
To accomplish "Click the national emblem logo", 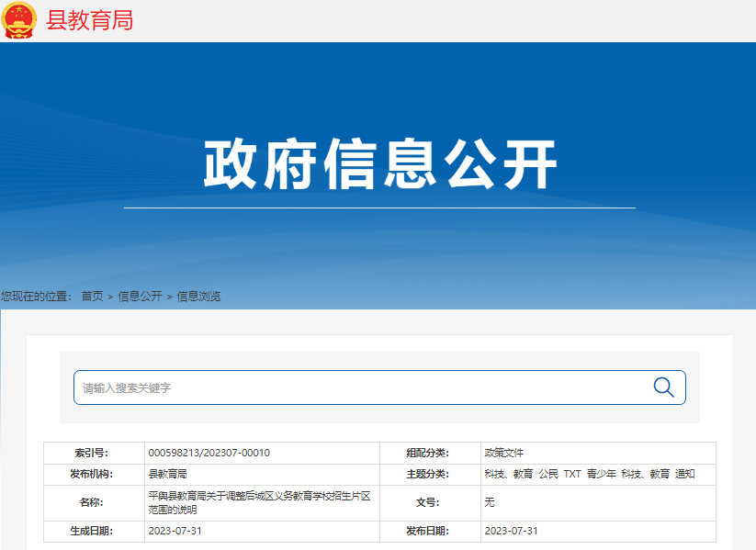I will [x=18, y=20].
